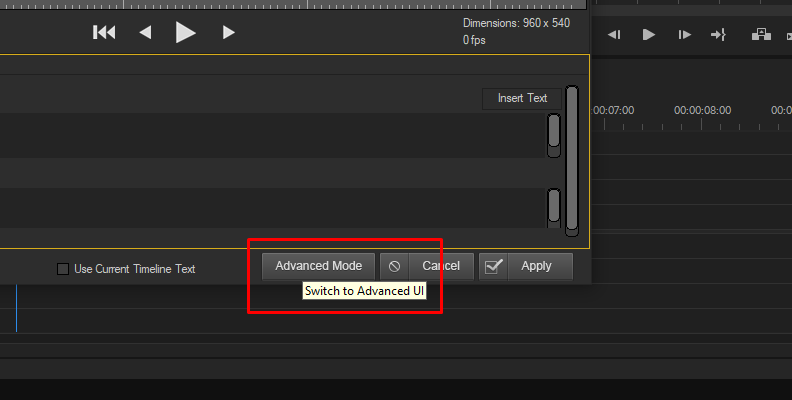The image size is (792, 400).
Task: Click program monitor play icon
Action: 649,34
